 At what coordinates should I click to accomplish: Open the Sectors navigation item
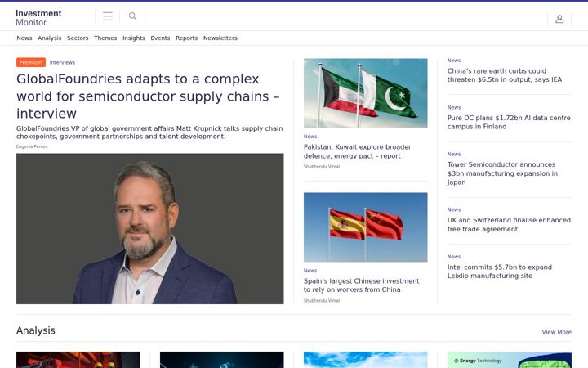point(78,38)
